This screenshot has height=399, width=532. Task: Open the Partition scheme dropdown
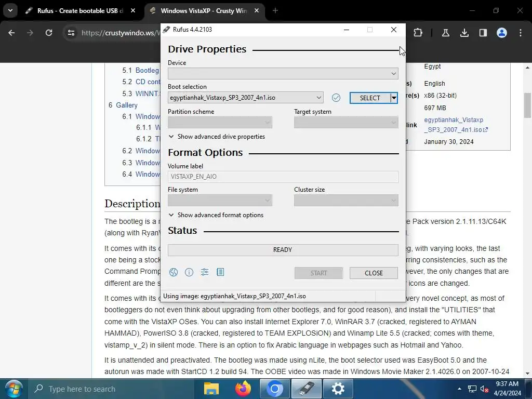pyautogui.click(x=220, y=123)
